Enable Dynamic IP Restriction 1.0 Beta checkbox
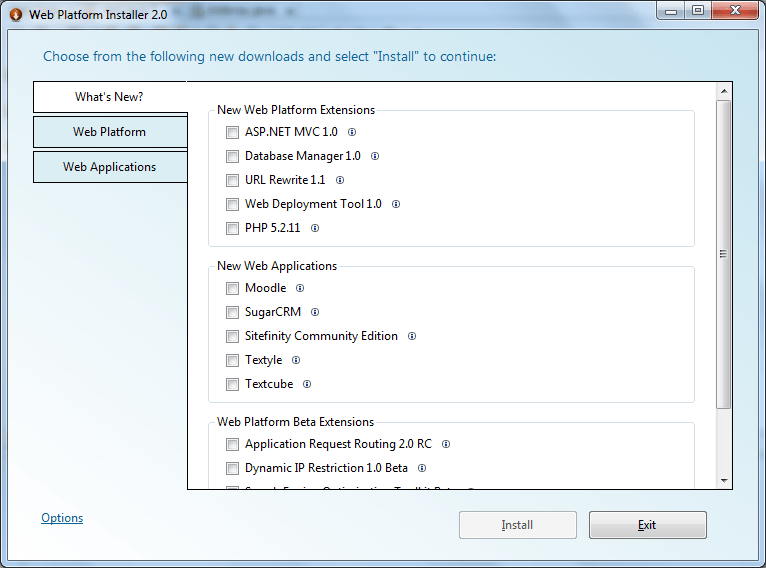The height and width of the screenshot is (568, 766). (x=233, y=468)
